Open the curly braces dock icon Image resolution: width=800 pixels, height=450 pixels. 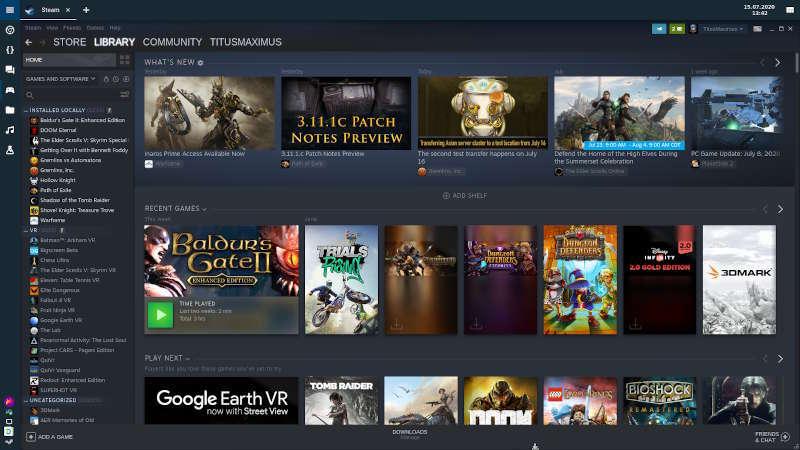coord(10,50)
